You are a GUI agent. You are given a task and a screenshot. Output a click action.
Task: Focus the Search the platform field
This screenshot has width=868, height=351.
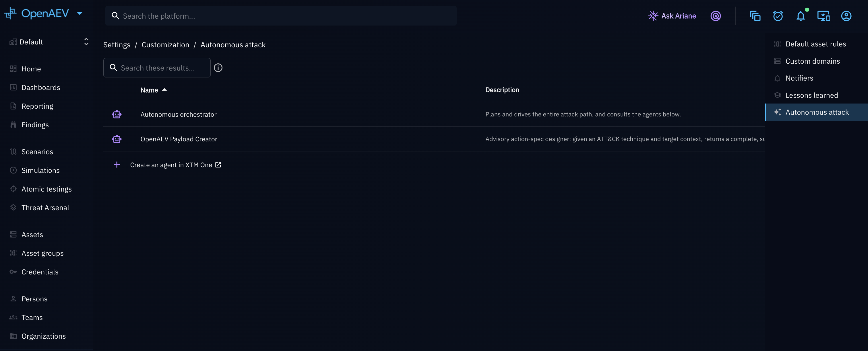pos(281,16)
